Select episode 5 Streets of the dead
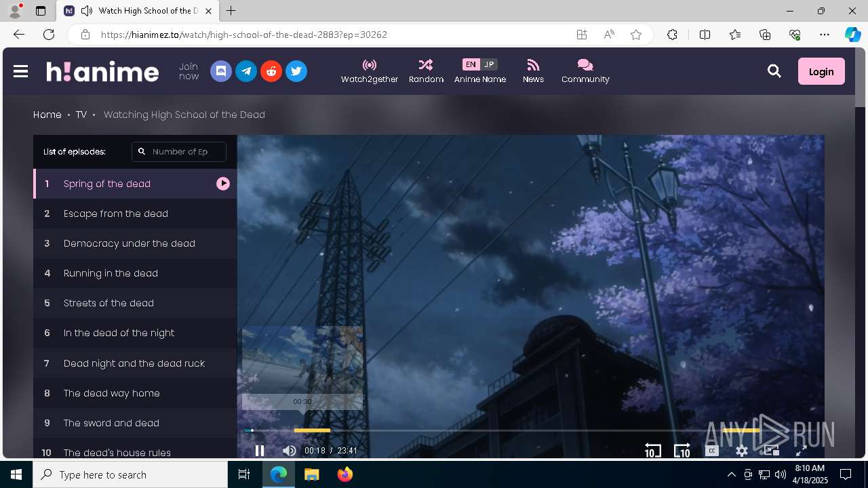This screenshot has width=868, height=488. pos(135,303)
